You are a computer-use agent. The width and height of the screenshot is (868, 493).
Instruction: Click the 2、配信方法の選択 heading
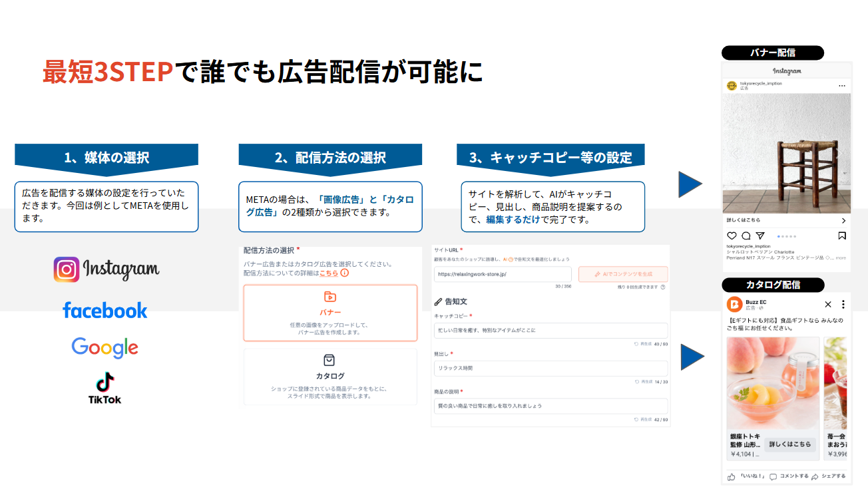point(330,158)
